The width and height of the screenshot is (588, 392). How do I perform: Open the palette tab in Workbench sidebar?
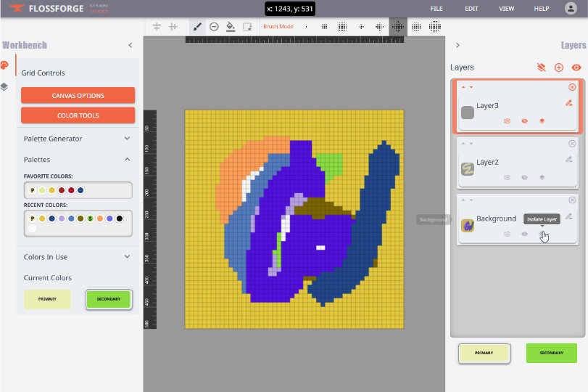click(x=4, y=65)
